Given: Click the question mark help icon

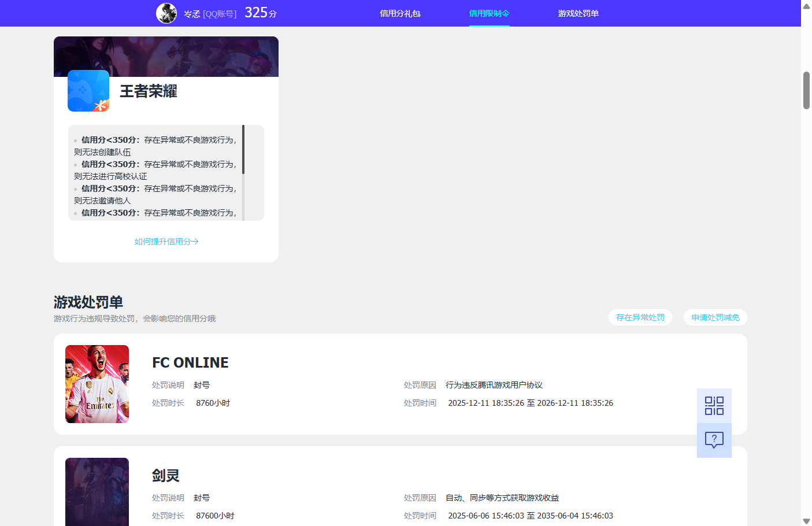Looking at the screenshot, I should coord(714,440).
